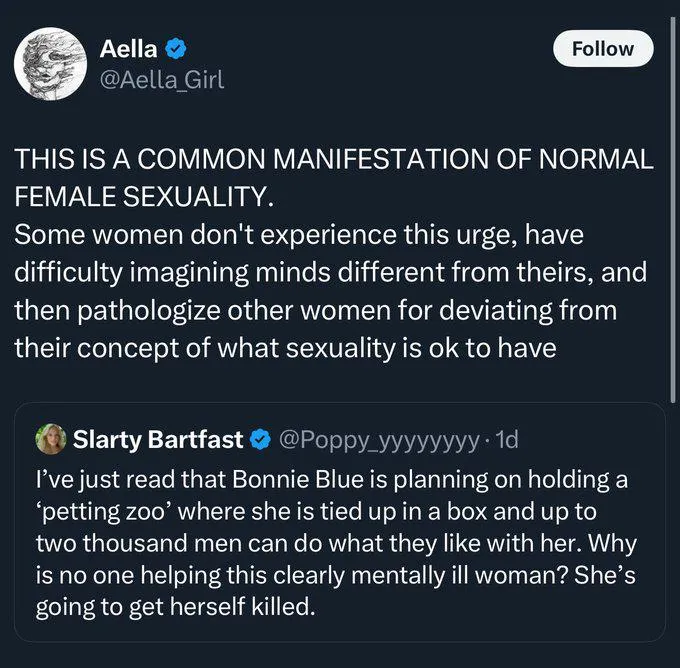Click the verified badge next to Slarty Bartfast
Screen dimensions: 680x668
click(x=259, y=439)
